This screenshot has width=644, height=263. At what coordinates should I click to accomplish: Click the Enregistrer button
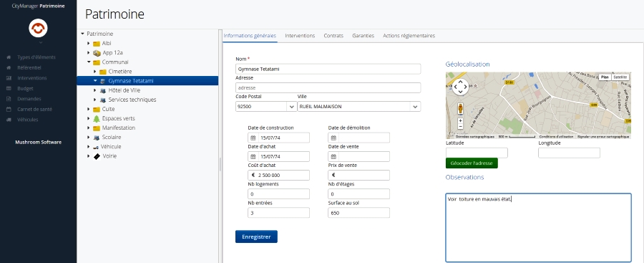pos(256,236)
